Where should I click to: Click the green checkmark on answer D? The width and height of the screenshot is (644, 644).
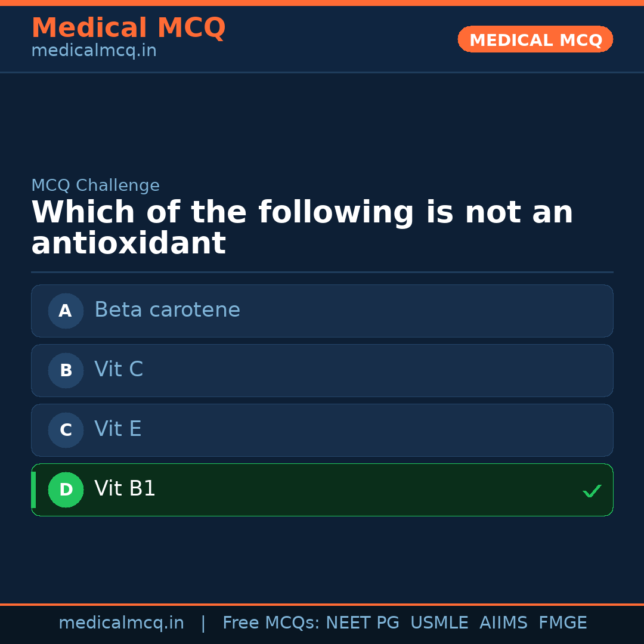point(592,491)
